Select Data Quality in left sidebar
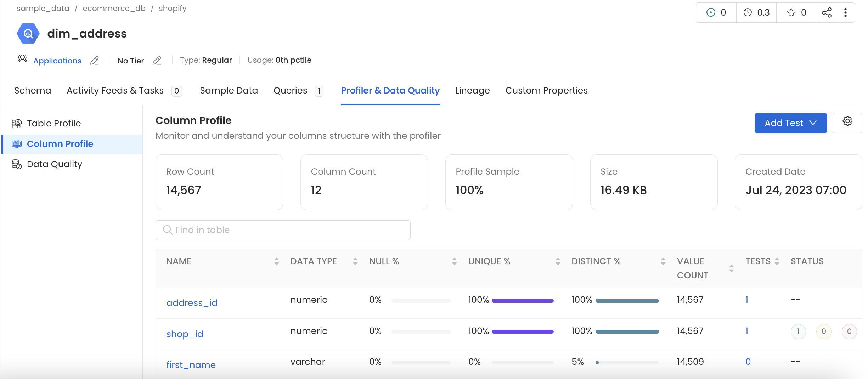The width and height of the screenshot is (868, 379). [x=54, y=164]
